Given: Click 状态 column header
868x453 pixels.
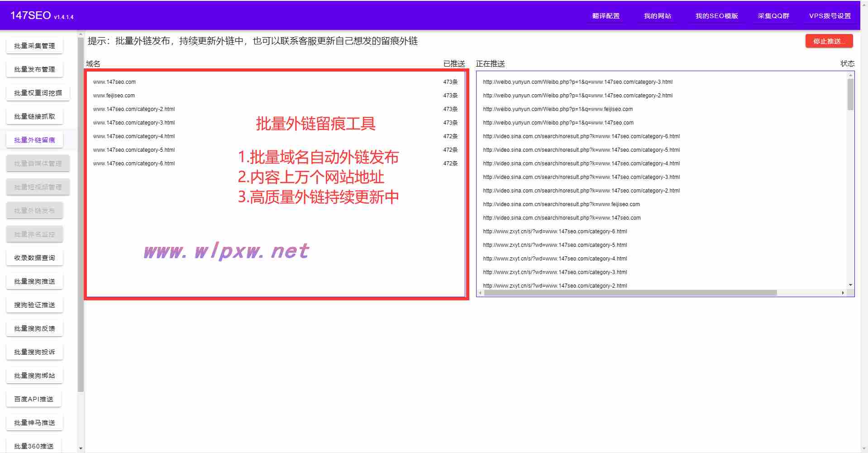Looking at the screenshot, I should coord(847,63).
